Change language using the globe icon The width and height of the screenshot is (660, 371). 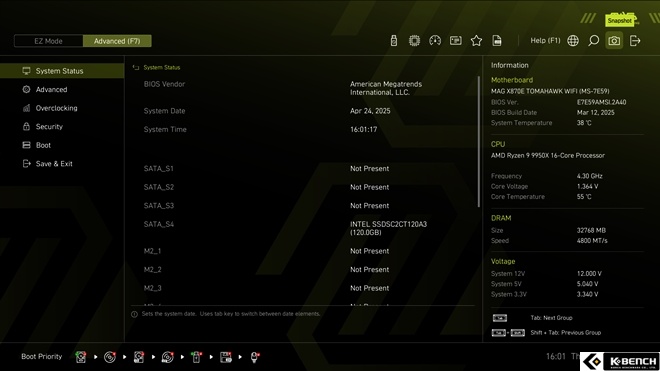pos(573,40)
